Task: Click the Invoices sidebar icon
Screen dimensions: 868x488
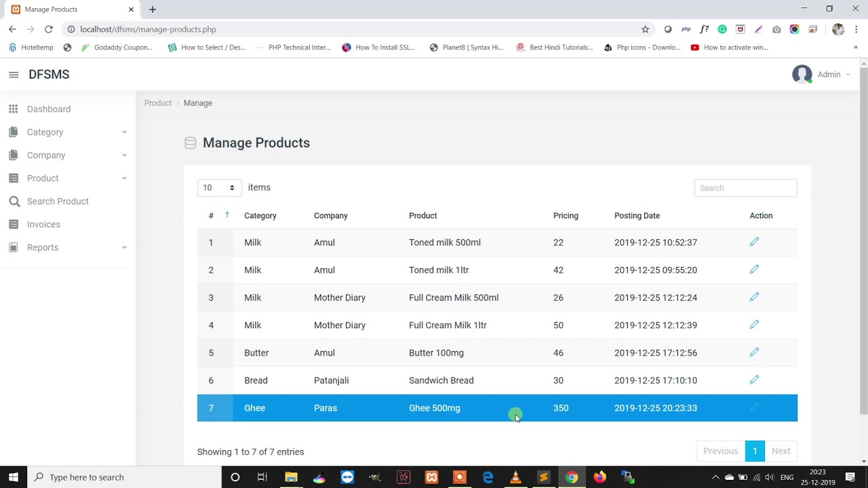Action: [14, 224]
